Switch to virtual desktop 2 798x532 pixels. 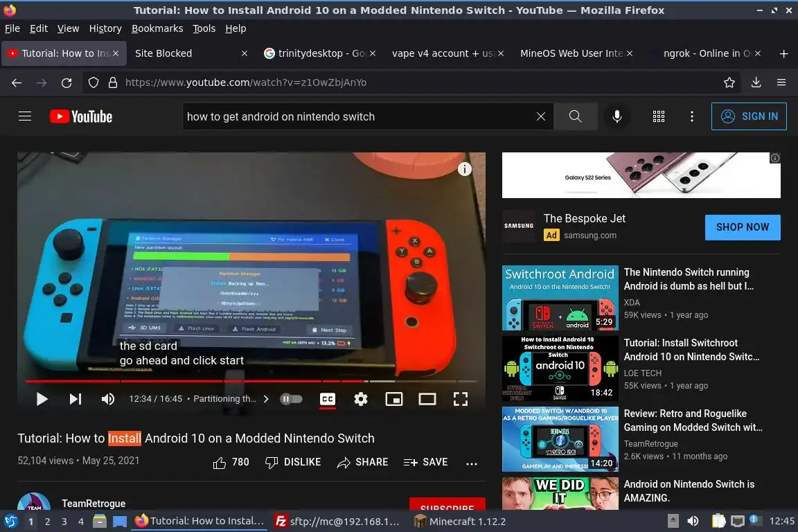[x=47, y=522]
